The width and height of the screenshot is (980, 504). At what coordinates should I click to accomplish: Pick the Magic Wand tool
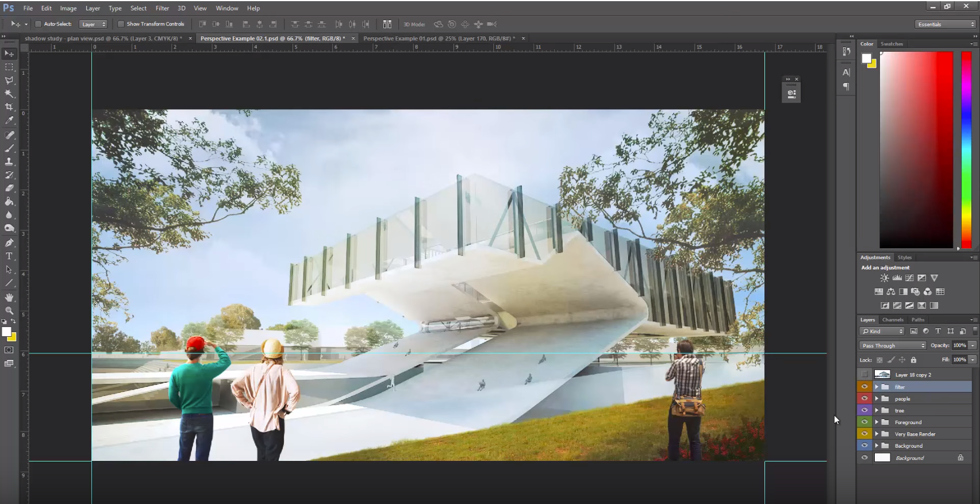click(9, 94)
